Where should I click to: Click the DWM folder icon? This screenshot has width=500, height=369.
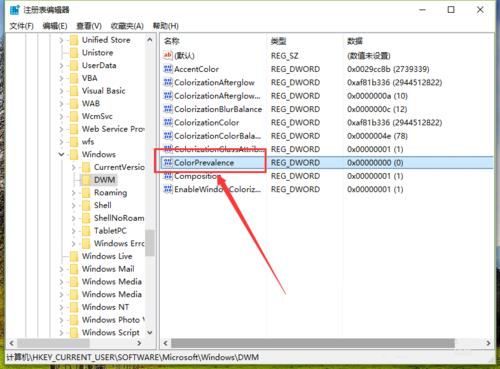point(86,180)
